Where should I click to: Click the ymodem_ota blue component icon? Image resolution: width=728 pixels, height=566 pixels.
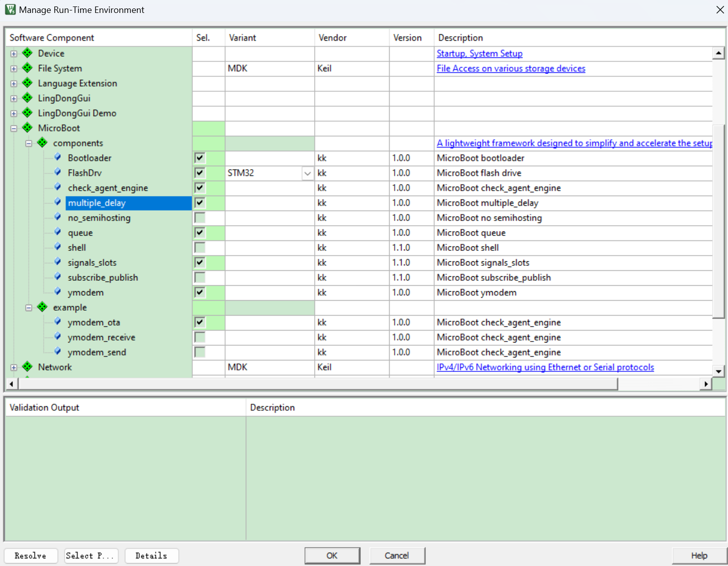coord(58,322)
